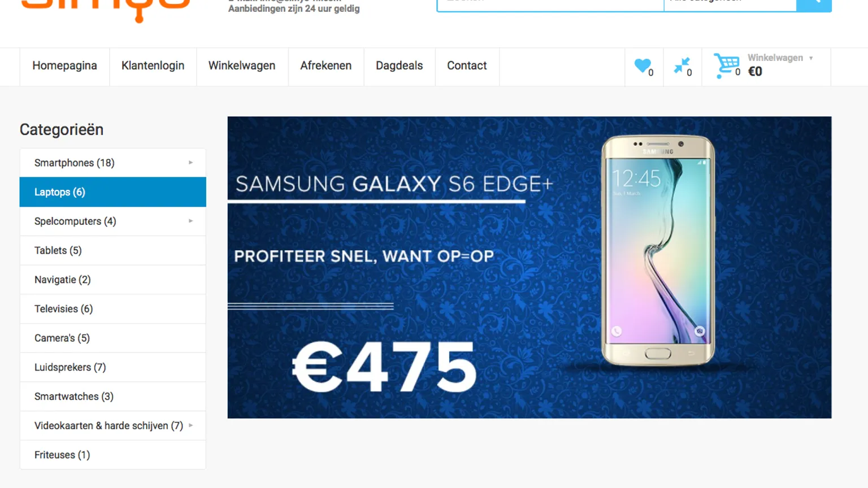Open the Tablets (5) category
This screenshot has height=488, width=868.
(113, 250)
